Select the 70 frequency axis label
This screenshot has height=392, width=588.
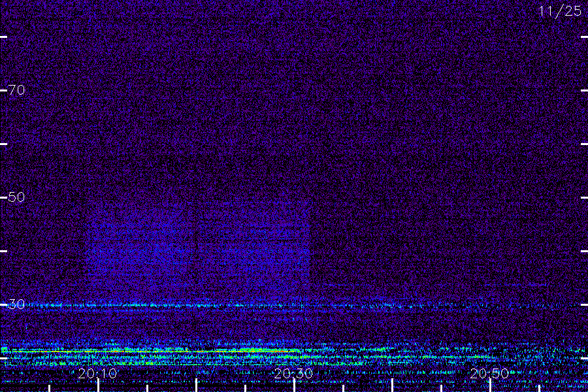point(16,90)
